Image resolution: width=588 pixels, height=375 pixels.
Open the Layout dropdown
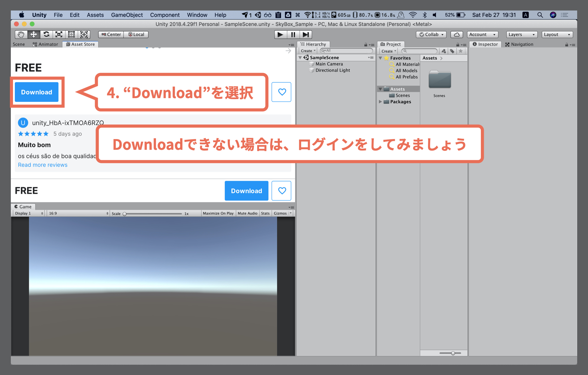tap(557, 34)
